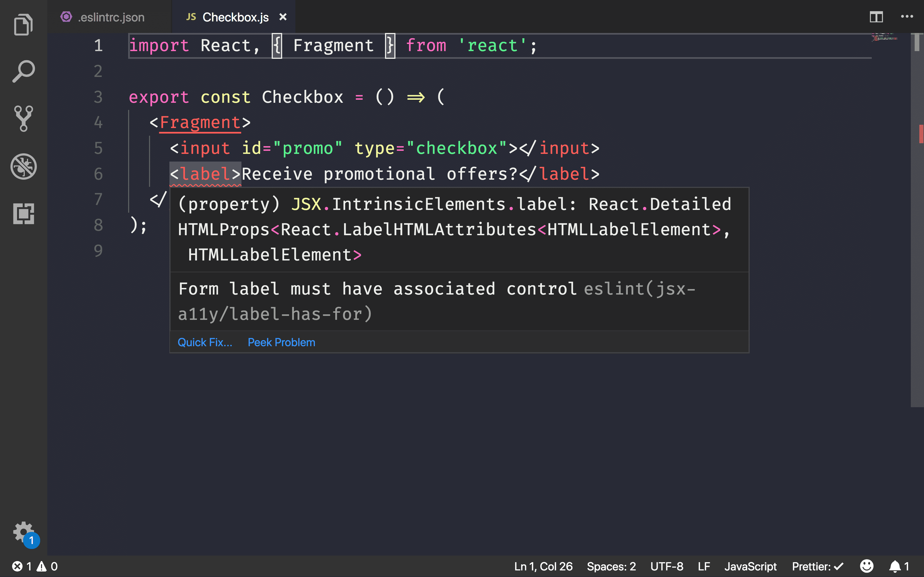Open settings gear icon bottom-left
The height and width of the screenshot is (577, 924).
(23, 532)
